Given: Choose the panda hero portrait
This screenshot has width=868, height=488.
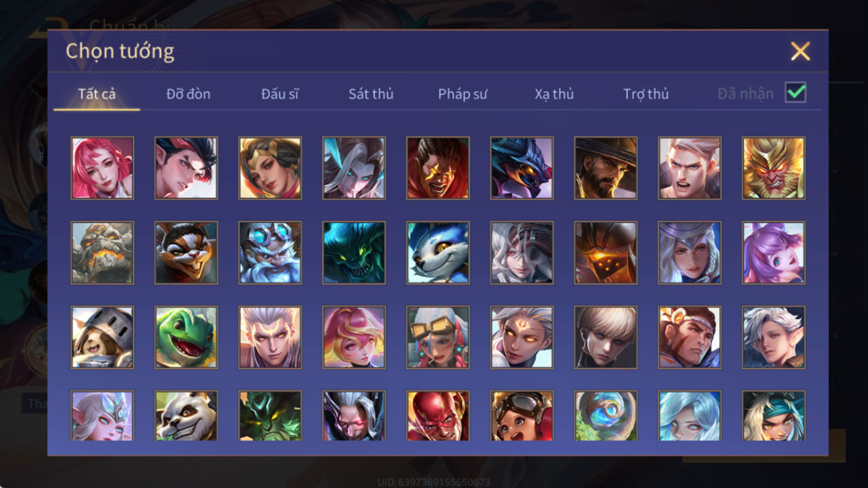Looking at the screenshot, I should pos(186,416).
